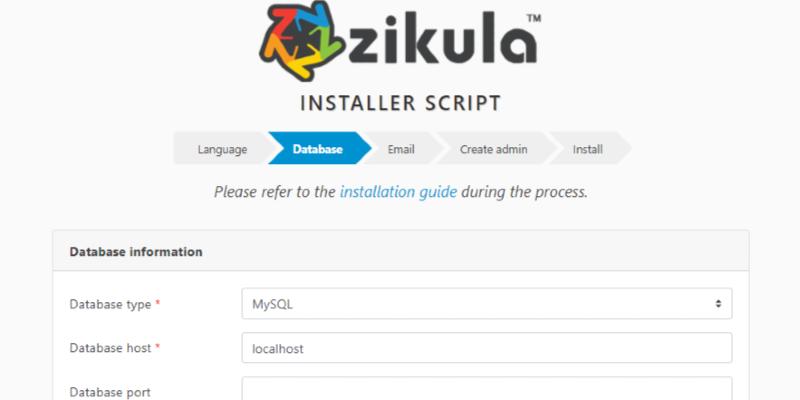Click the Database type label
This screenshot has width=800, height=400.
[x=110, y=303]
